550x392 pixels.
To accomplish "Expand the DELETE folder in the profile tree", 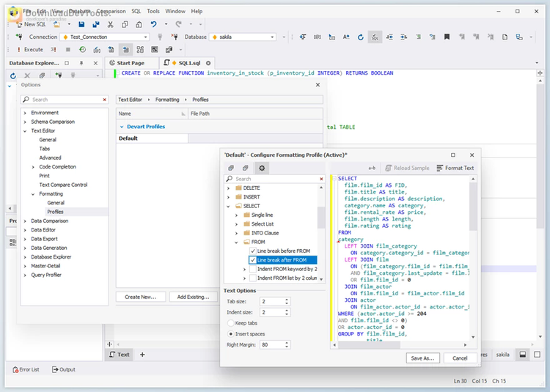I will (x=228, y=188).
